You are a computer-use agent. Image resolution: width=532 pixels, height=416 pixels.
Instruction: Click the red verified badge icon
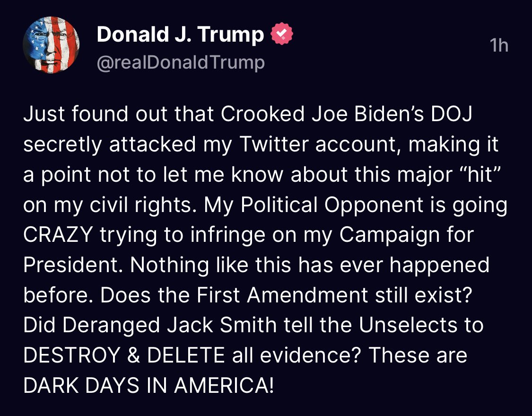click(282, 33)
